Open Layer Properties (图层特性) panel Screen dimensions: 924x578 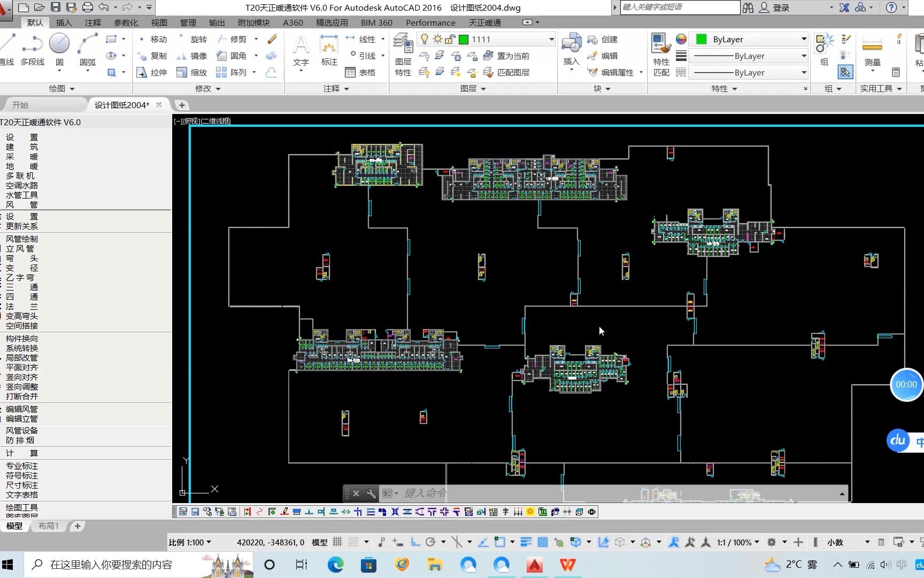(403, 55)
